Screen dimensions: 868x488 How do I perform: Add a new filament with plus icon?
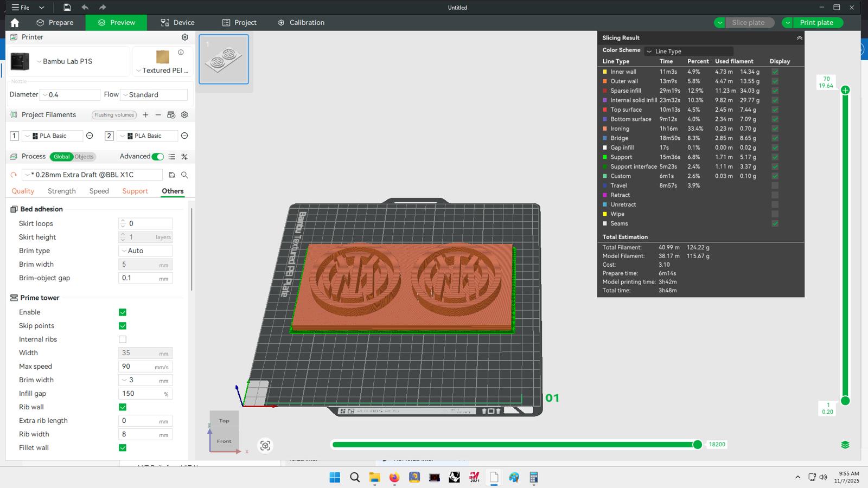click(x=145, y=115)
